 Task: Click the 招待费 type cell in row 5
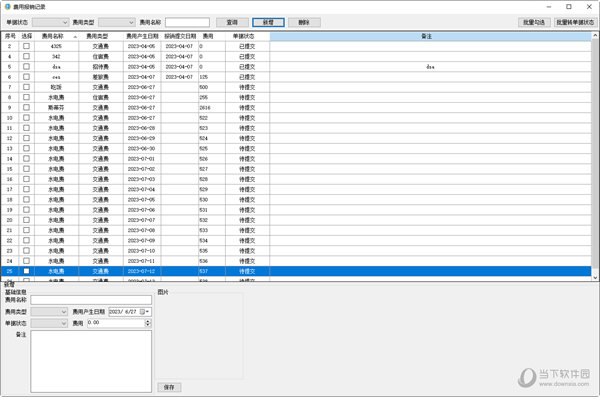pyautogui.click(x=101, y=67)
